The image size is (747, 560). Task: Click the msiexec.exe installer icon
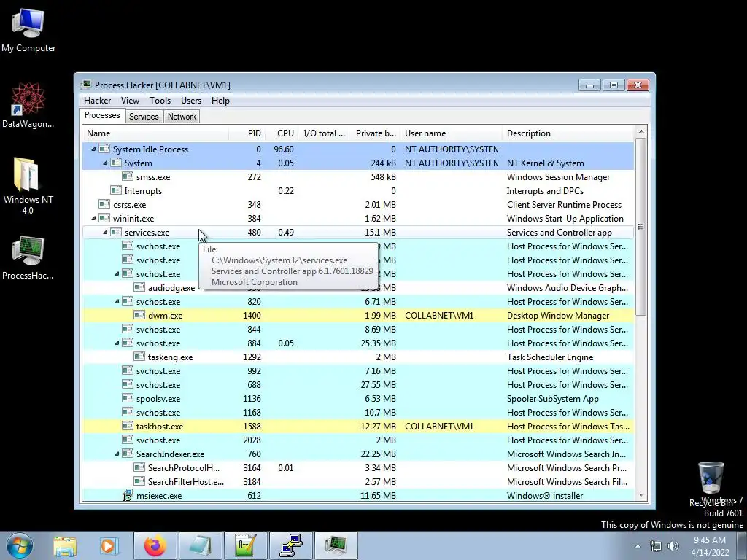pos(127,495)
